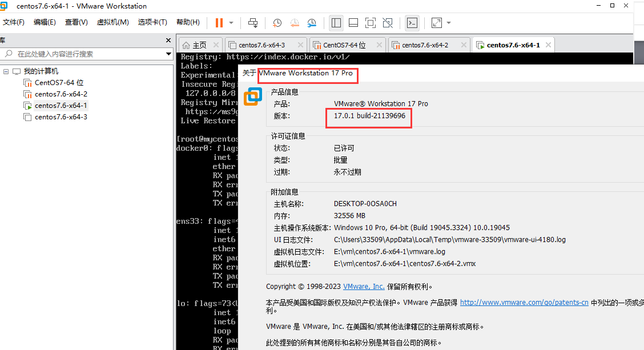Click the UI log file path
Screen dimensions: 644x350
tap(450, 239)
